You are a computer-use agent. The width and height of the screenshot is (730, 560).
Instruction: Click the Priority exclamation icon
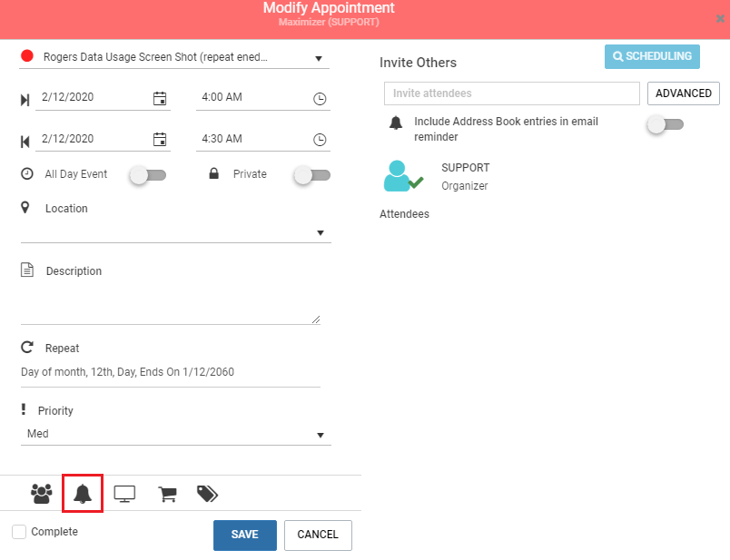(27, 409)
